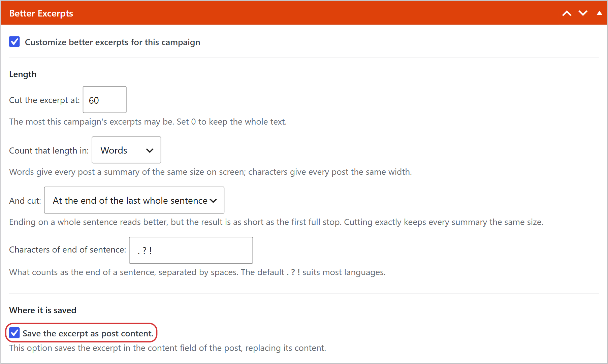Image resolution: width=608 pixels, height=364 pixels.
Task: Toggle Customize better excerpts for this campaign checkbox
Action: tap(14, 42)
